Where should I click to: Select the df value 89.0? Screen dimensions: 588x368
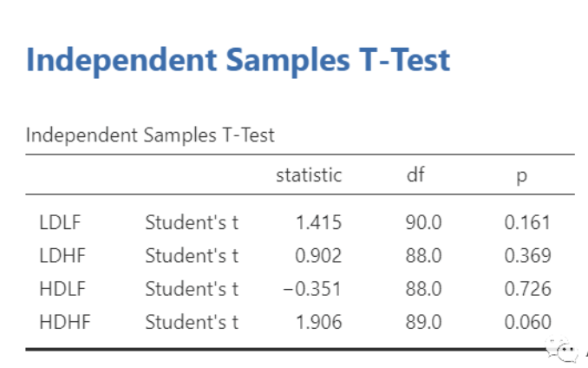click(x=423, y=323)
